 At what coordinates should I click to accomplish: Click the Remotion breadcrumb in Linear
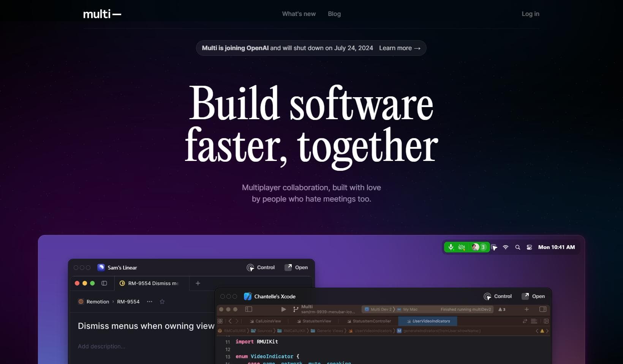[x=93, y=302]
